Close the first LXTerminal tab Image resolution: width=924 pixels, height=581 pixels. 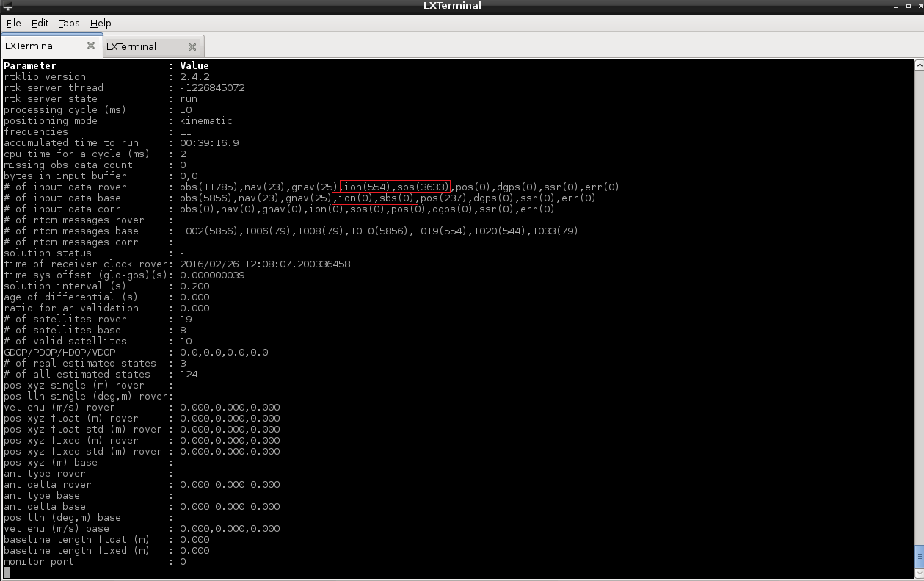click(x=91, y=46)
